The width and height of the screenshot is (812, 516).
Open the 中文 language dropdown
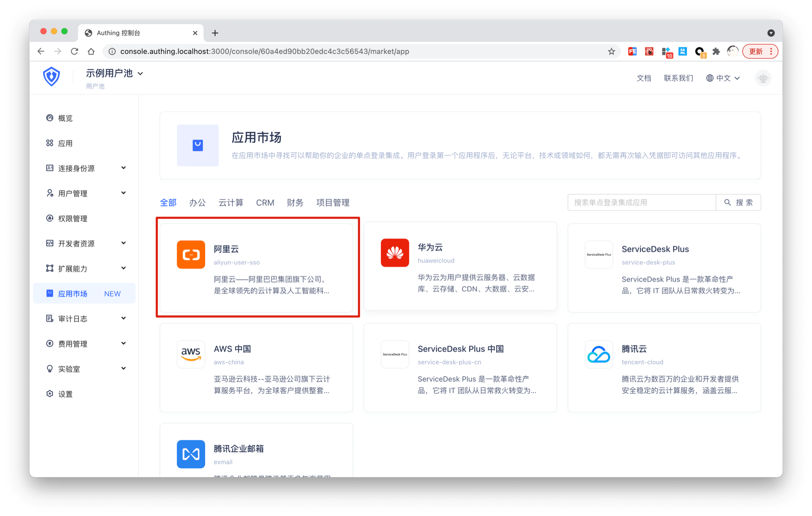click(723, 78)
